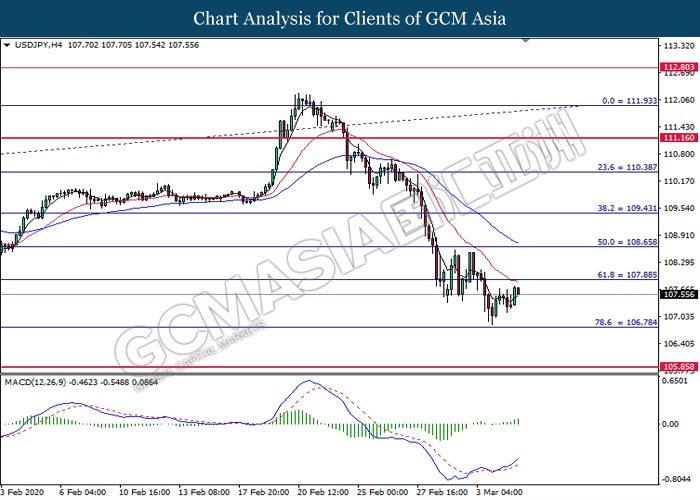
Task: Select the 'Chart Analysis for Clients of GCM Asia' title
Action: (x=350, y=19)
